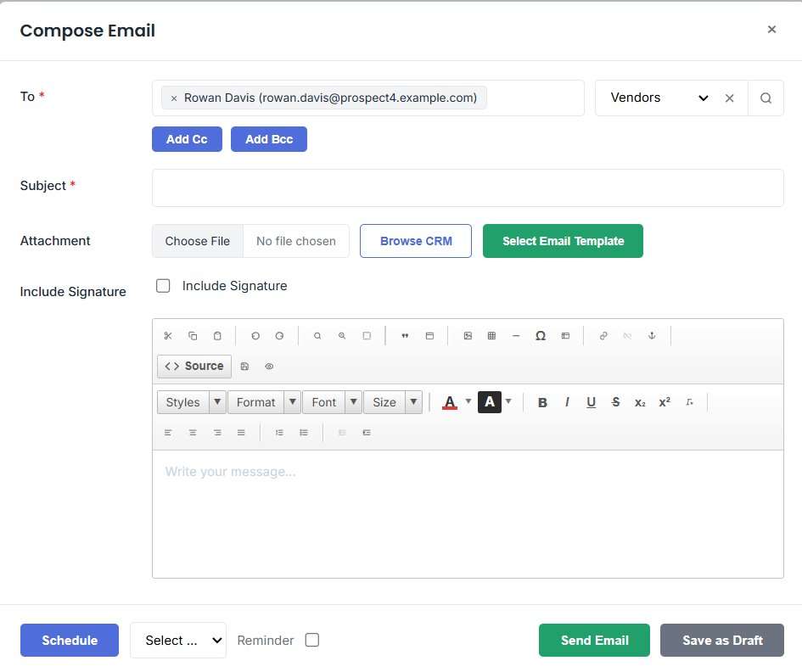802x672 pixels.
Task: Click the save icon beside Source
Action: (244, 367)
